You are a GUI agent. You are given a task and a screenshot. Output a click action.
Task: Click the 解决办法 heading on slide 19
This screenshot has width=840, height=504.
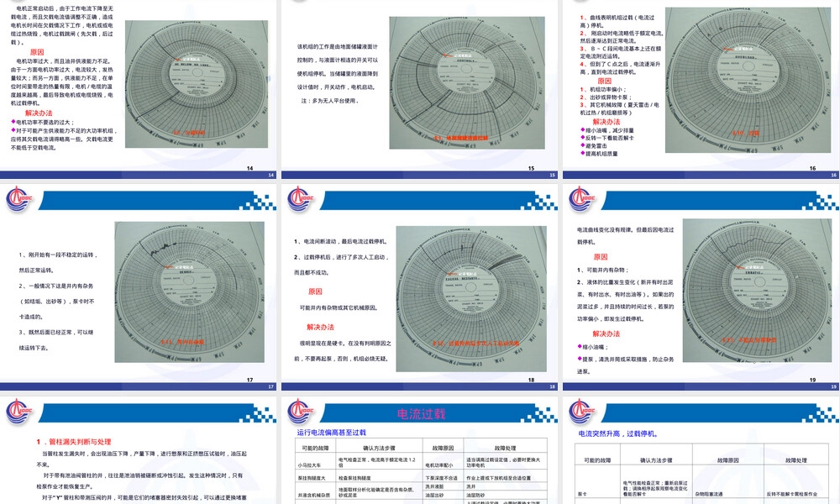click(x=606, y=333)
